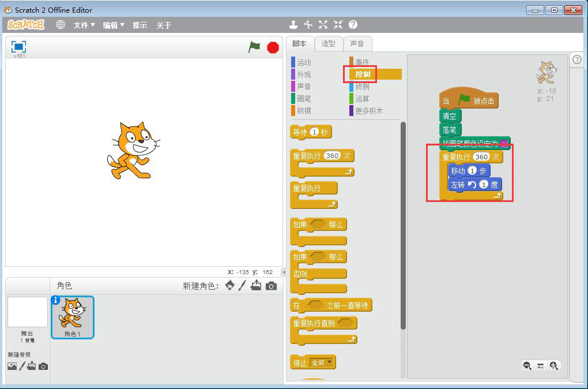Choose new sprite from library icon
The height and width of the screenshot is (389, 588).
(x=229, y=286)
